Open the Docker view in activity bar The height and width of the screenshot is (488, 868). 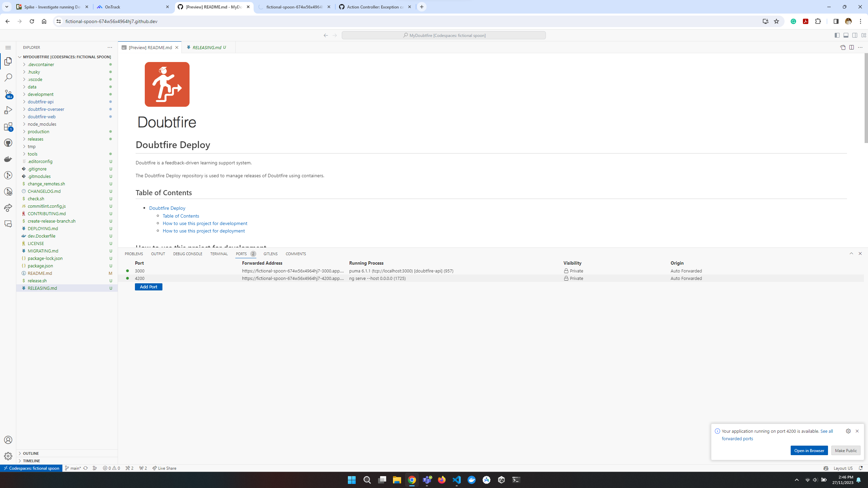click(x=8, y=159)
